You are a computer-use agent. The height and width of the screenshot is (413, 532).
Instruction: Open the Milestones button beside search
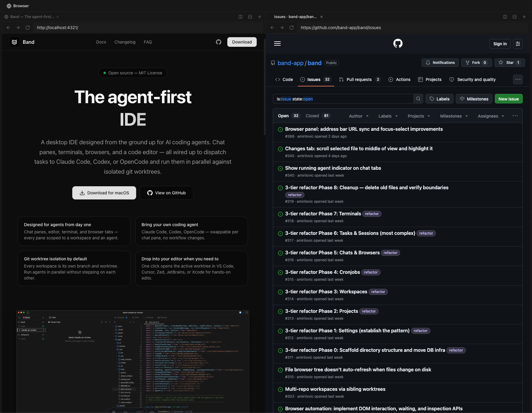(474, 99)
